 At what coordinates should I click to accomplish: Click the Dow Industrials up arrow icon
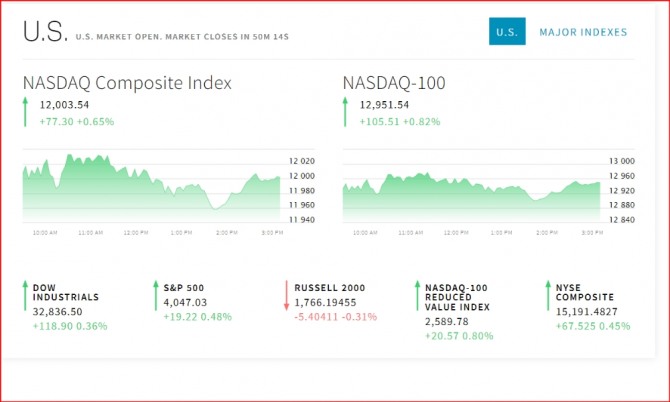(25, 295)
